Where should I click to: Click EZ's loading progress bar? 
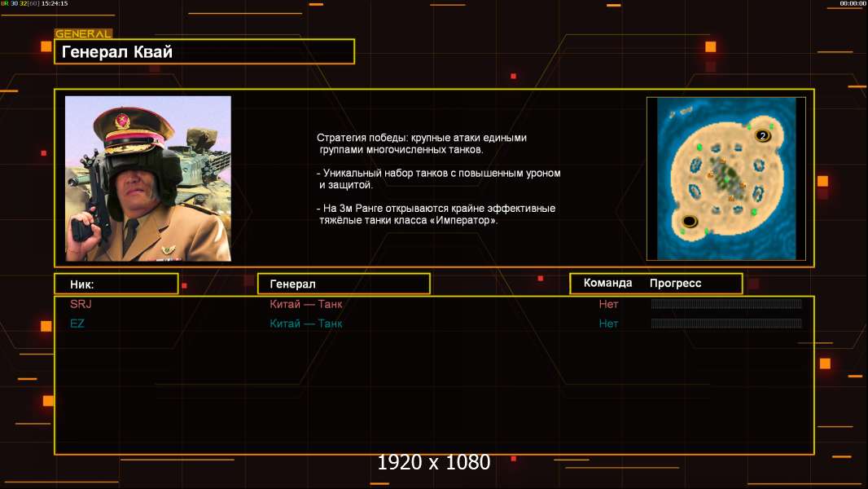pyautogui.click(x=726, y=323)
